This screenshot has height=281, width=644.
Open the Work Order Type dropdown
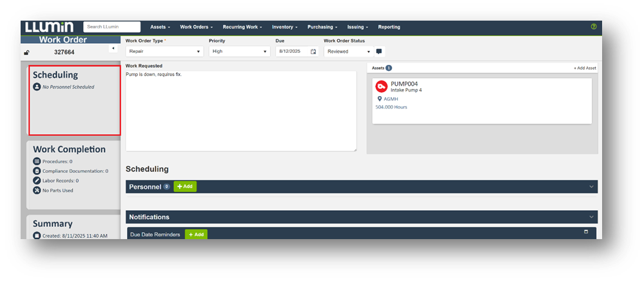pos(164,52)
